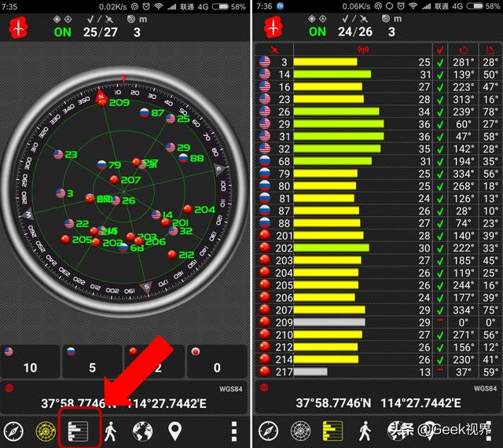The width and height of the screenshot is (503, 448).
Task: Tap the red app logo on the left screen
Action: (18, 28)
